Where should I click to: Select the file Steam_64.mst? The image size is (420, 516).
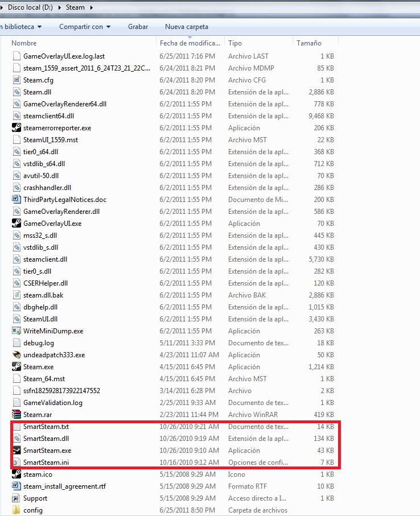[44, 379]
